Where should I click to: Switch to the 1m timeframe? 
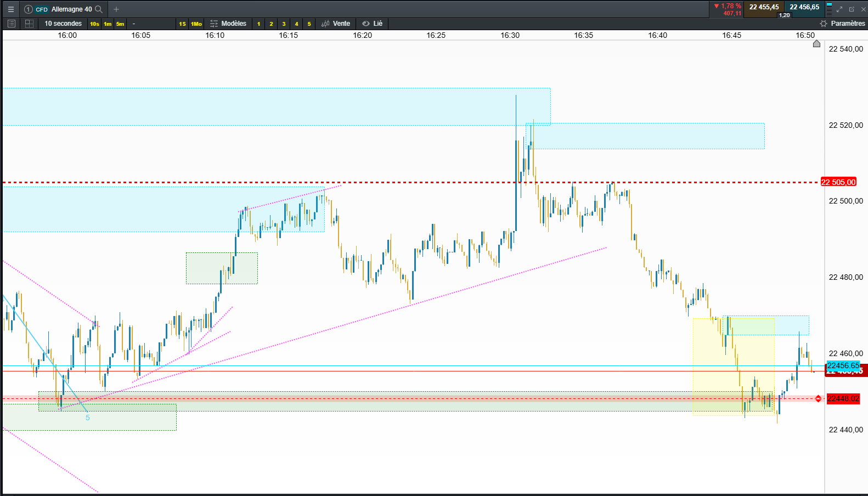pos(108,24)
